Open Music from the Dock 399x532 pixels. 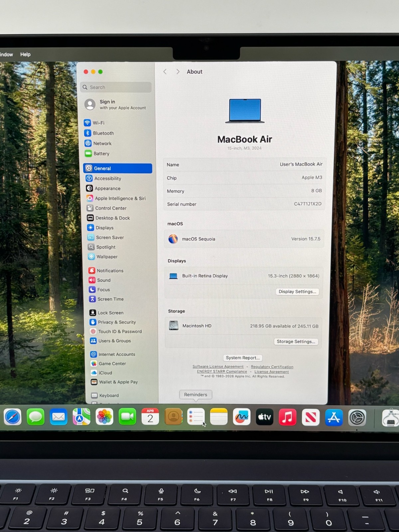point(288,417)
